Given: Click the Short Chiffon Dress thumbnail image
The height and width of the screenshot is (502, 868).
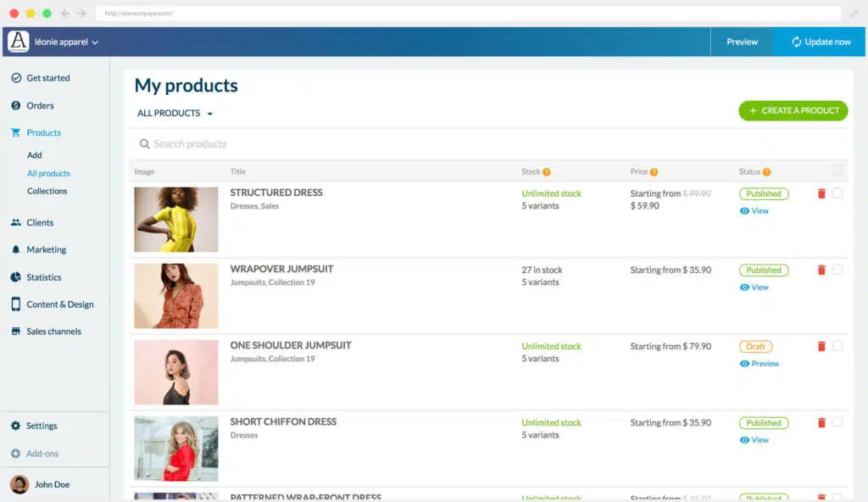Looking at the screenshot, I should pos(175,449).
